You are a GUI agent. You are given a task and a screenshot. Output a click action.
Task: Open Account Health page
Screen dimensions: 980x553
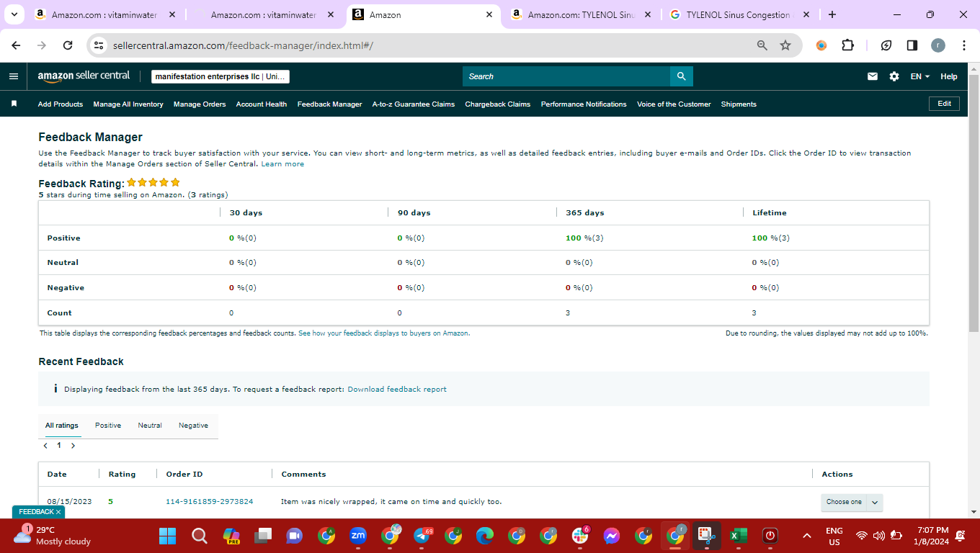point(262,104)
